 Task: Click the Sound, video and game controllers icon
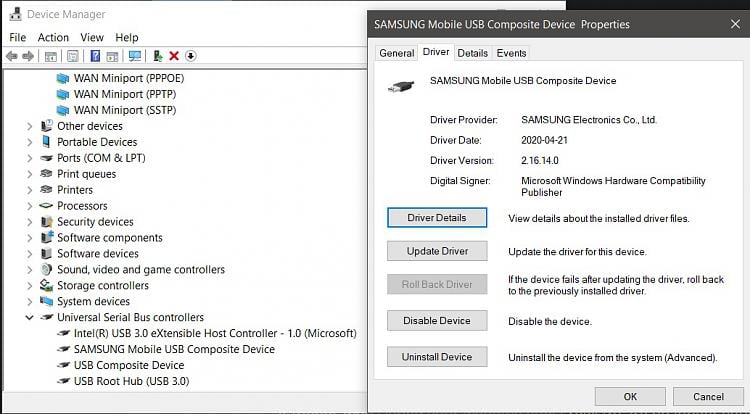point(46,269)
